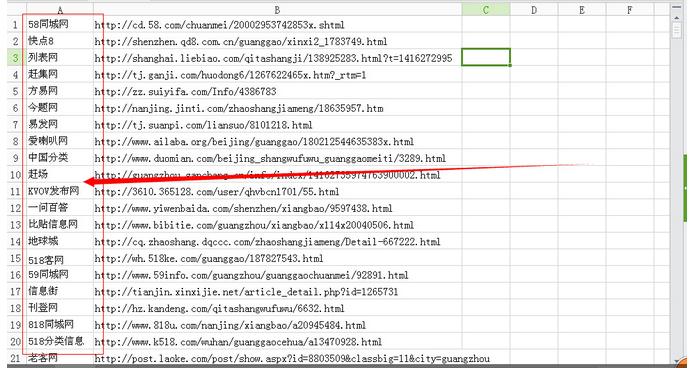This screenshot has height=368, width=690.
Task: Grab the vertical scrollbar thumb
Action: pos(677,30)
